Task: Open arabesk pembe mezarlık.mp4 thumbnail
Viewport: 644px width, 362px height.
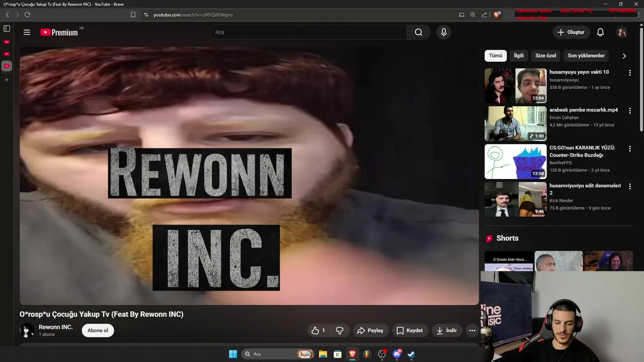Action: [x=515, y=124]
